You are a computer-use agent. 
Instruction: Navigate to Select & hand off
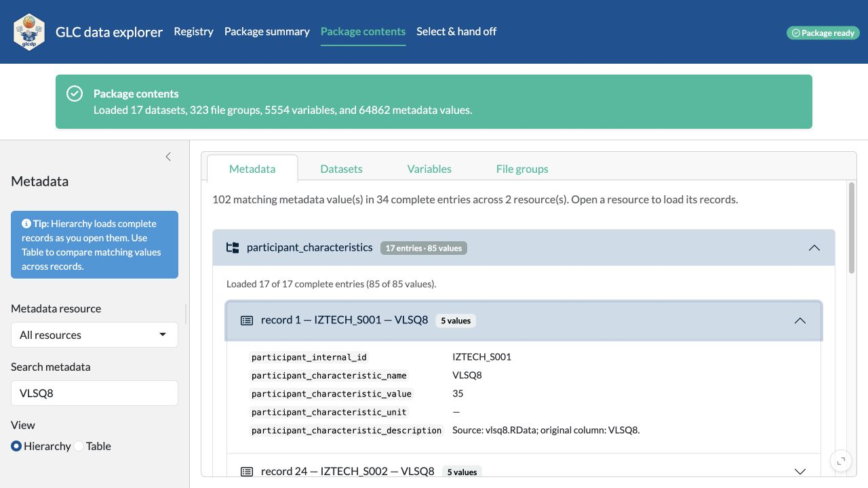coord(456,32)
